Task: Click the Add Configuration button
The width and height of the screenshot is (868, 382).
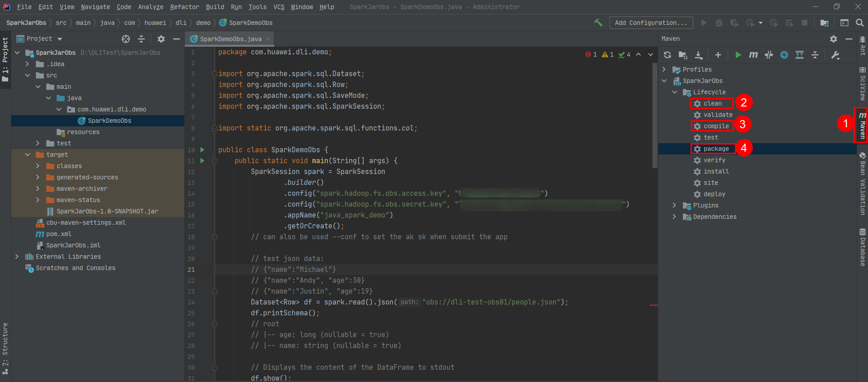Action: pos(651,23)
